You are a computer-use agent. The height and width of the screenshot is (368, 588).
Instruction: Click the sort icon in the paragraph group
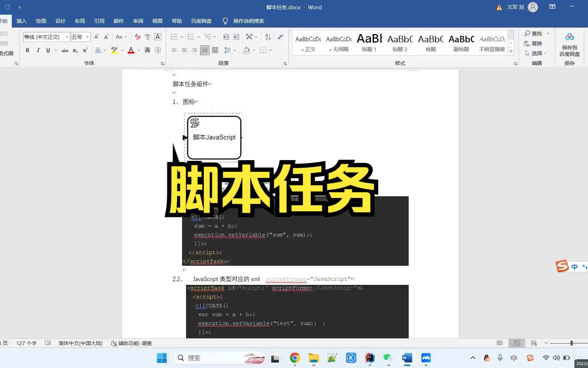point(268,37)
